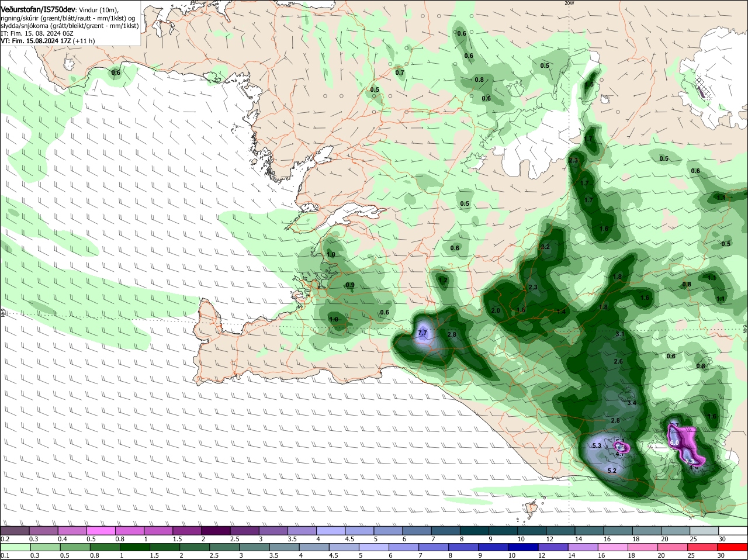Click the IT: Fim. 15. 08. 2024 06Z line
748x560 pixels.
(37, 33)
